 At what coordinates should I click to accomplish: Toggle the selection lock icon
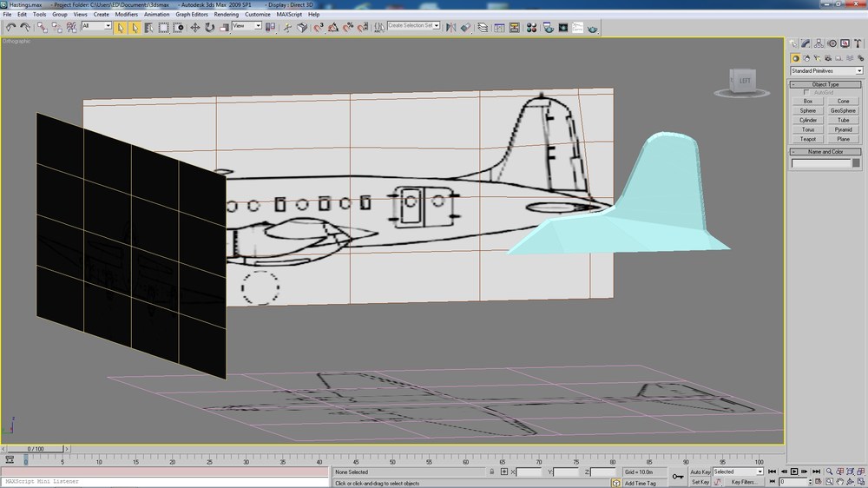tap(491, 472)
